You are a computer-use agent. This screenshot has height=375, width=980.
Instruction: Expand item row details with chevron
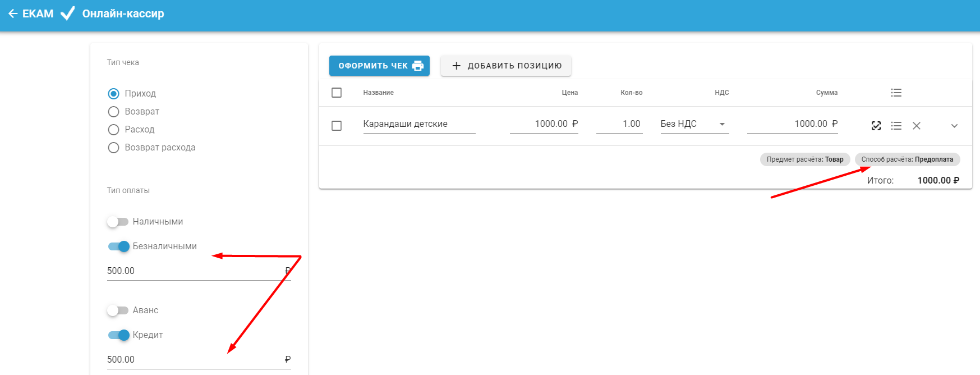[x=954, y=126]
